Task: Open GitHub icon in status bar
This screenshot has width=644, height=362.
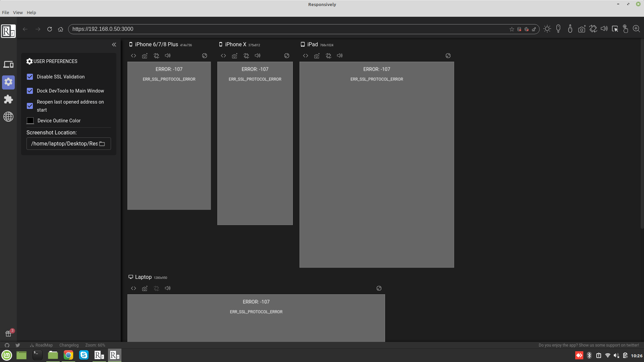Action: pyautogui.click(x=7, y=345)
